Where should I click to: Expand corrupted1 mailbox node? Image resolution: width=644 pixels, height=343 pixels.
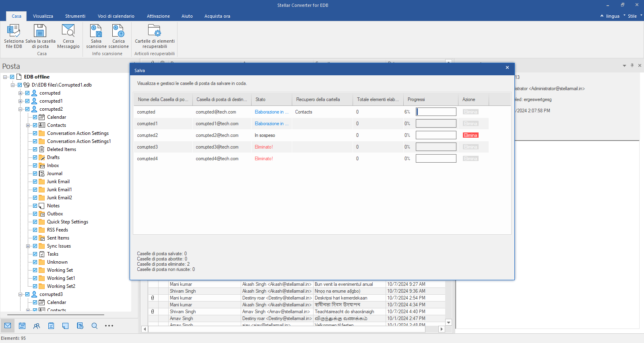pyautogui.click(x=21, y=101)
